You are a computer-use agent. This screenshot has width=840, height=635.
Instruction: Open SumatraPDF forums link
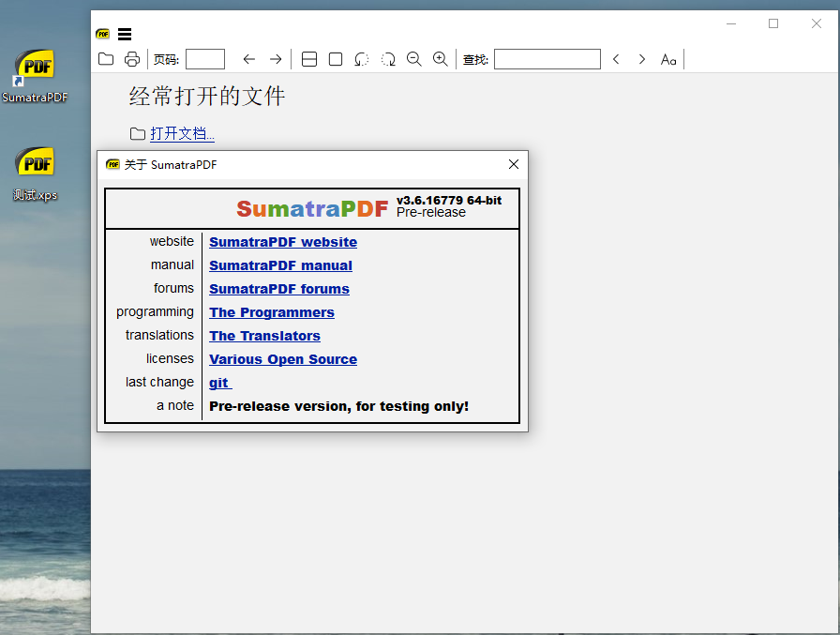coord(279,290)
